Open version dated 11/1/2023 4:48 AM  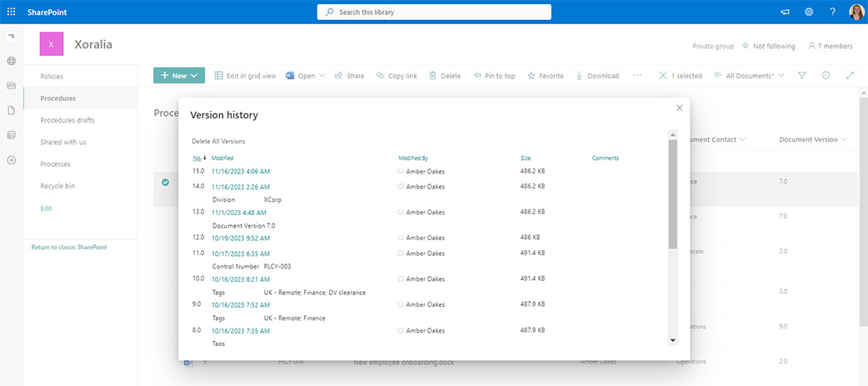pos(238,212)
